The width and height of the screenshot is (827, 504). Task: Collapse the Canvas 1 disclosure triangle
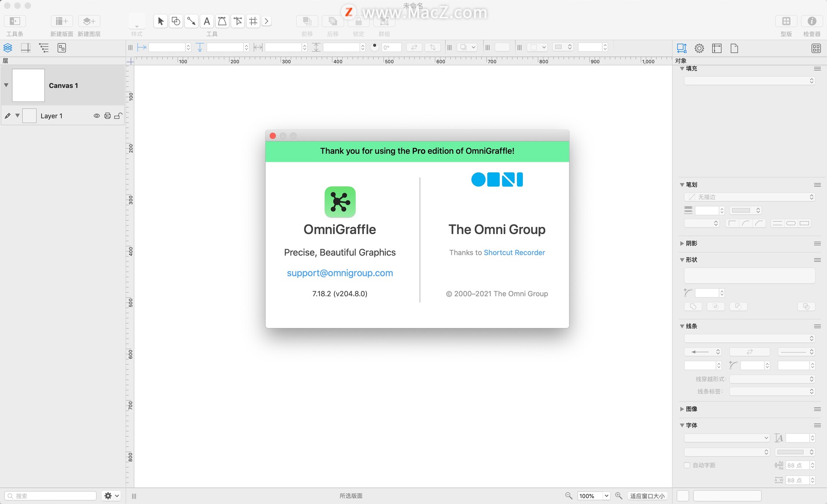tap(6, 85)
